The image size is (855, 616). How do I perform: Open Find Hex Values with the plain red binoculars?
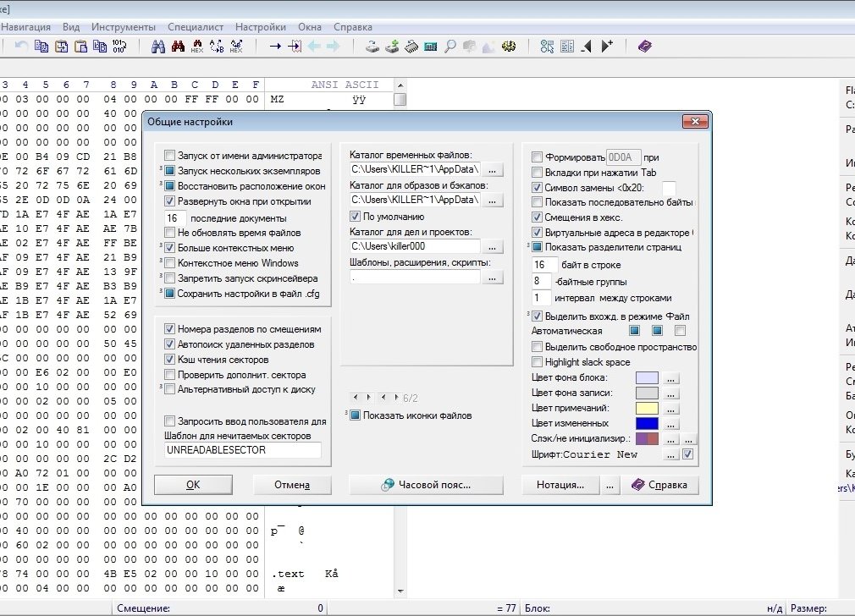click(178, 47)
